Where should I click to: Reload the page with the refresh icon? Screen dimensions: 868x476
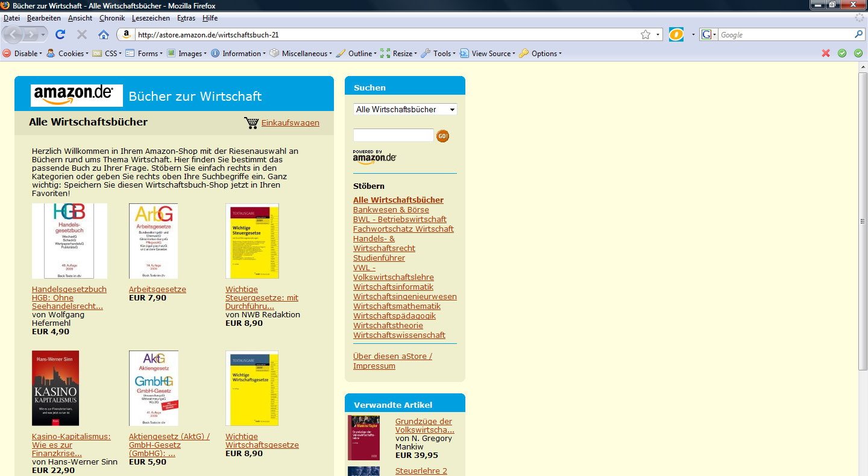coord(60,34)
